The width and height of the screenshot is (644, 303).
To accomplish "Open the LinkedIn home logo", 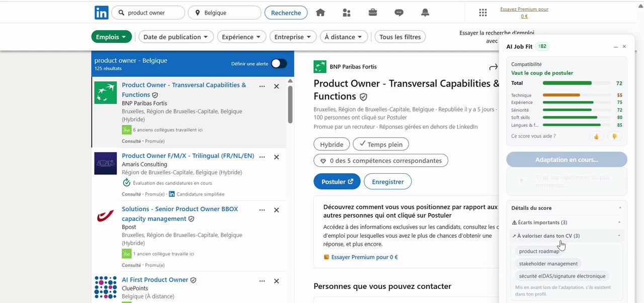I will (101, 13).
